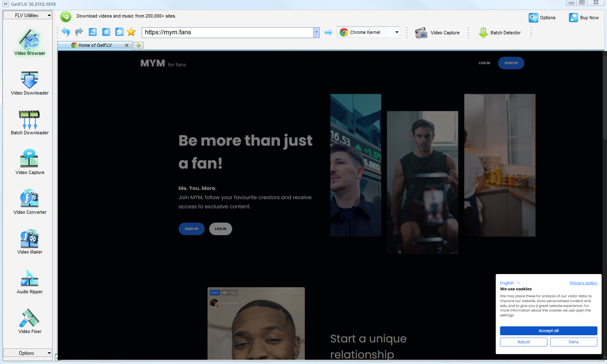Go to the browser home page
Viewport: 607px width, 364px height.
coord(119,32)
